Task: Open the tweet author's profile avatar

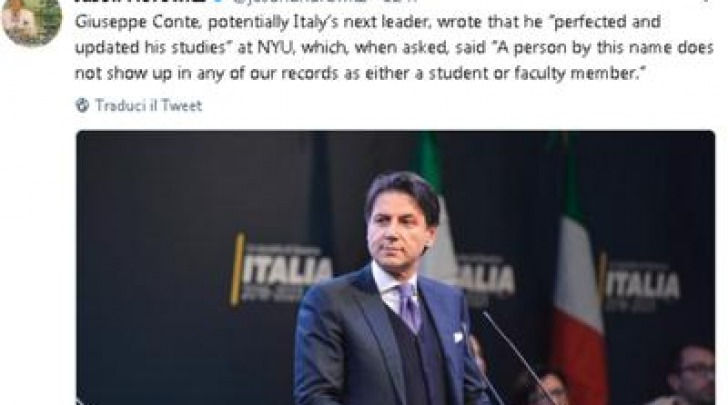Action: click(32, 21)
